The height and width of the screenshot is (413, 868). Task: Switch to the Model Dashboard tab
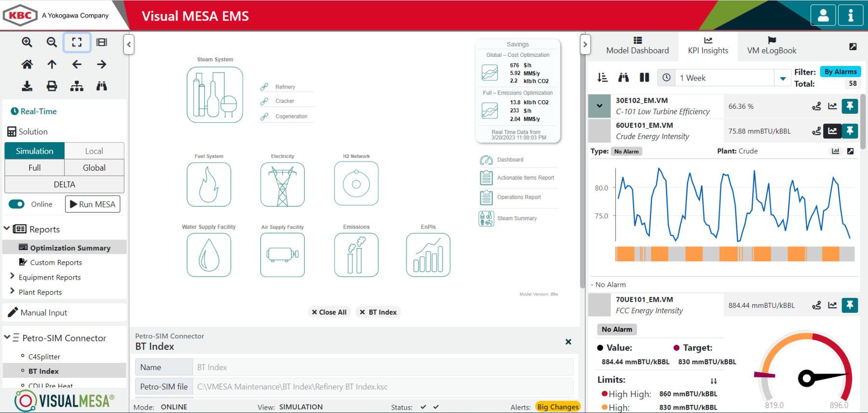click(x=637, y=46)
